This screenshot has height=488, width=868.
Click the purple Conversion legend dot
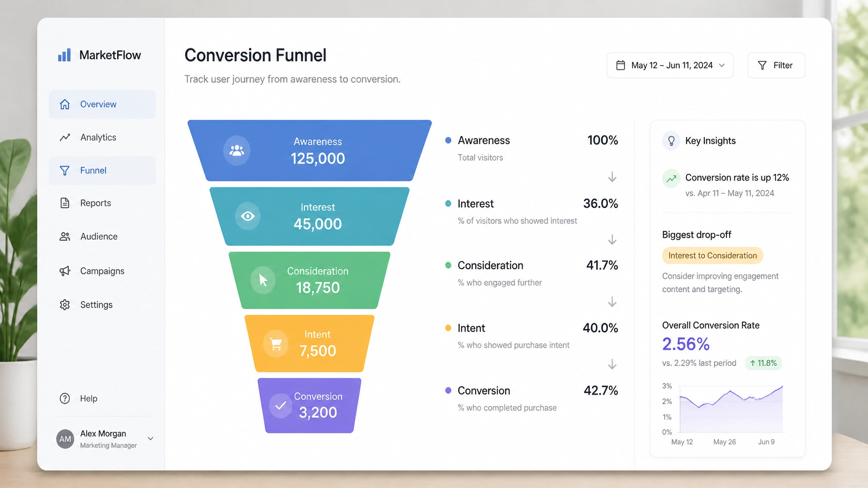(x=448, y=390)
